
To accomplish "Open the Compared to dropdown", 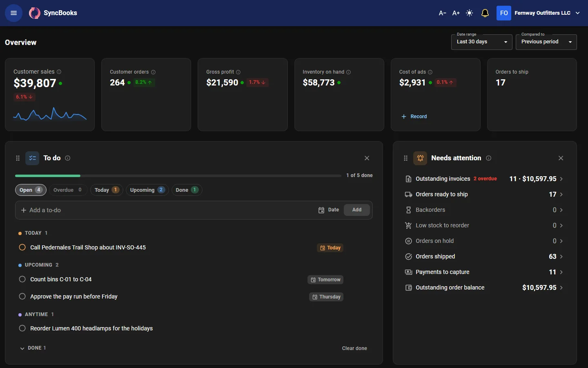I will click(546, 42).
